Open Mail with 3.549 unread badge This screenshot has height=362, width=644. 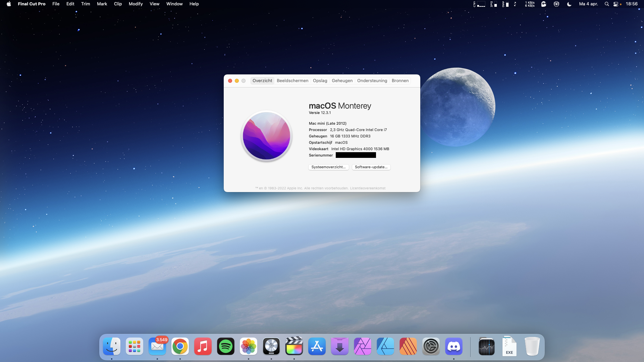157,346
